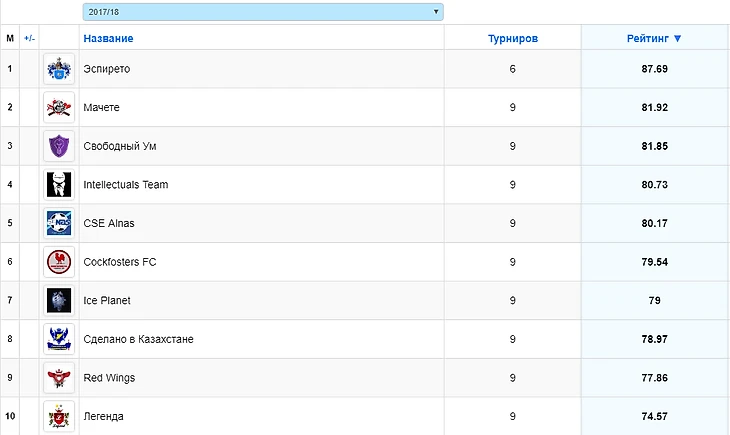
Task: Sort by the Турниров column header
Action: pyautogui.click(x=512, y=38)
